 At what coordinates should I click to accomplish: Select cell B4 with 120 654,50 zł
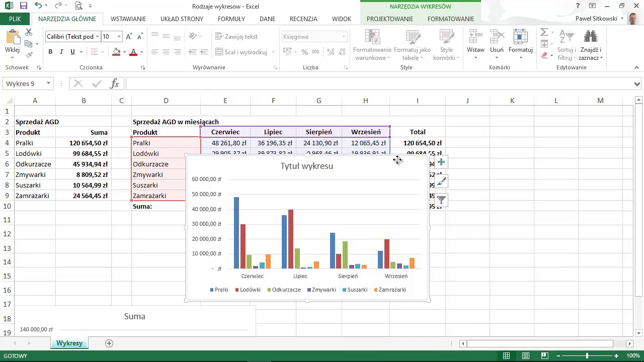coord(84,143)
